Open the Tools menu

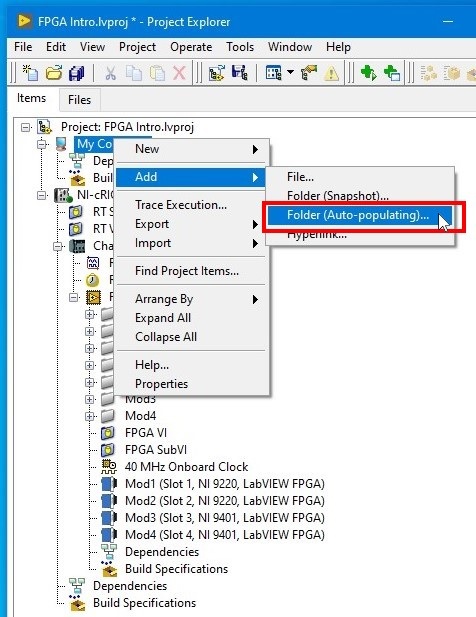click(x=240, y=47)
